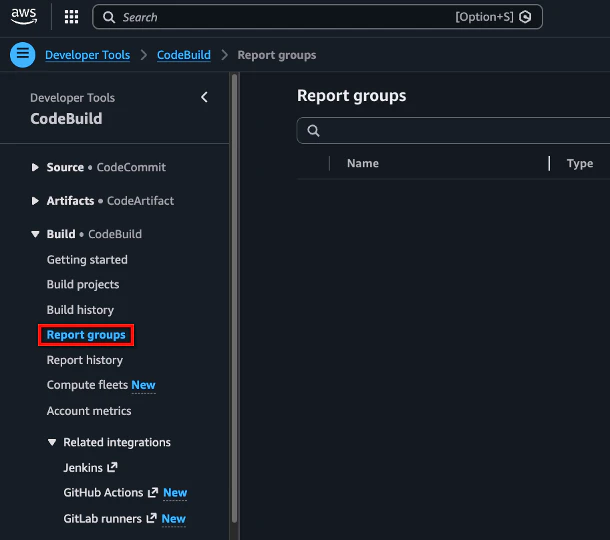This screenshot has width=610, height=540.
Task: Open the services grid menu icon
Action: pos(71,17)
